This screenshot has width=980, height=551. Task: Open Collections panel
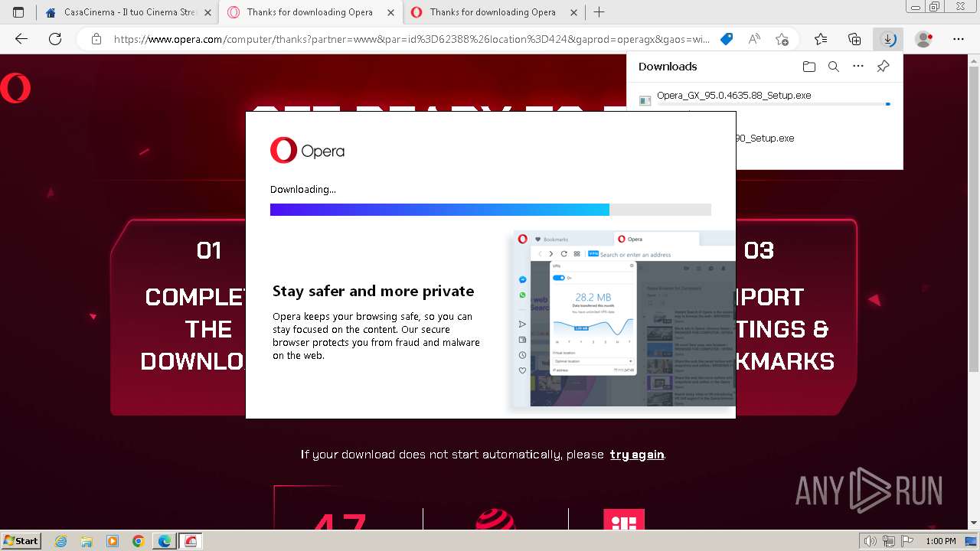pos(854,39)
